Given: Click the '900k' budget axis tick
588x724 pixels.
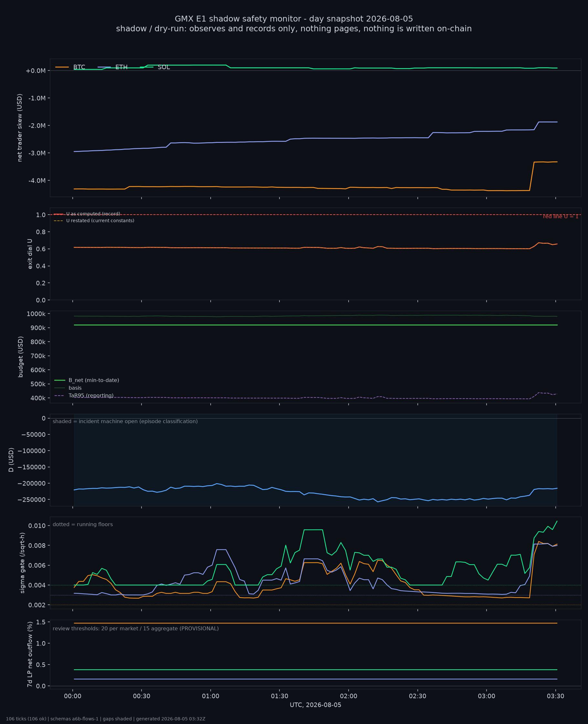Looking at the screenshot, I should pos(37,328).
